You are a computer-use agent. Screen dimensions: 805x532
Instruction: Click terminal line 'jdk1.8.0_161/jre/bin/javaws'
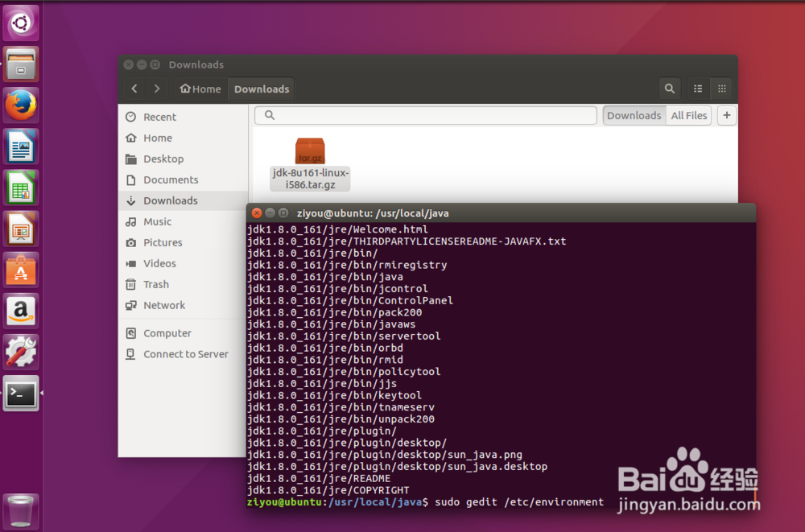tap(331, 324)
